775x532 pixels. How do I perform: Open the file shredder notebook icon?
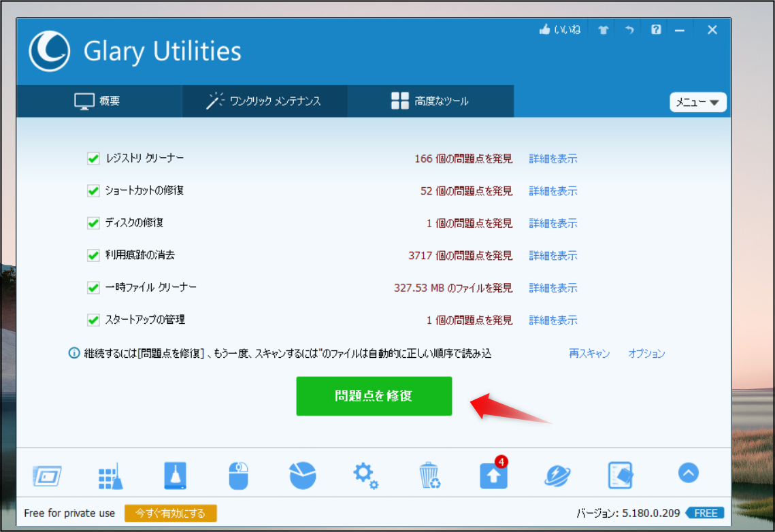[621, 475]
